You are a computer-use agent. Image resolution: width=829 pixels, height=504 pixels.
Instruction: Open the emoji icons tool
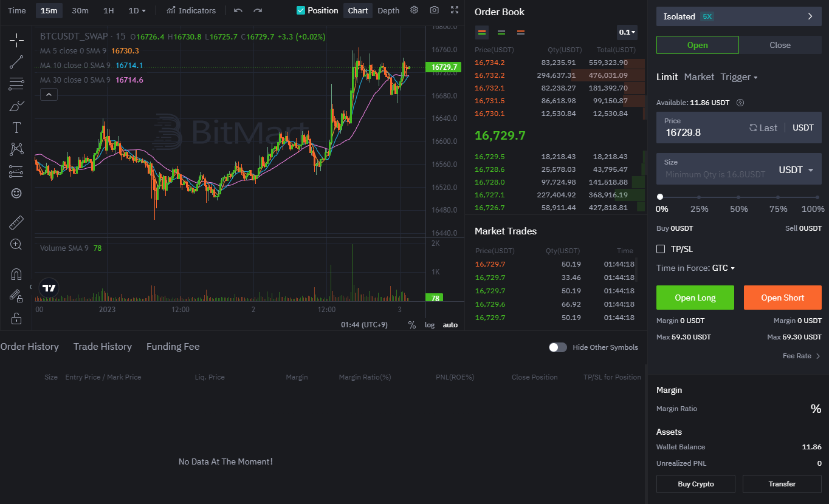point(16,193)
